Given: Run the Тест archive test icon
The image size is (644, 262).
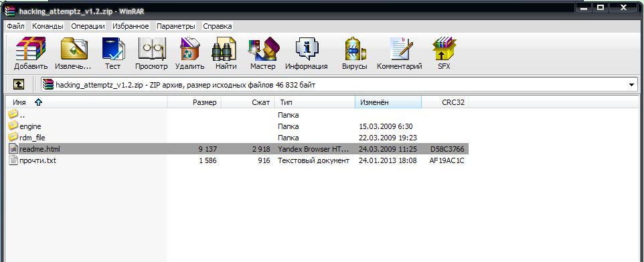Looking at the screenshot, I should point(113,49).
